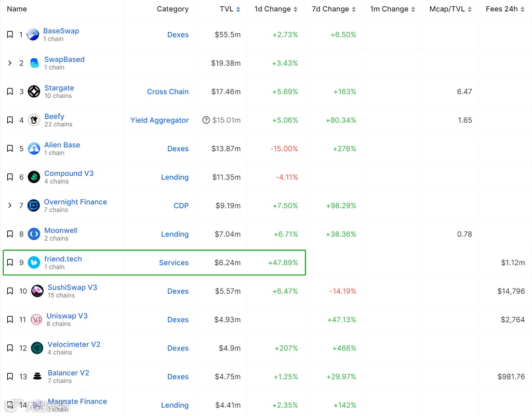
Task: Open the Yield Aggregator category
Action: coord(159,120)
